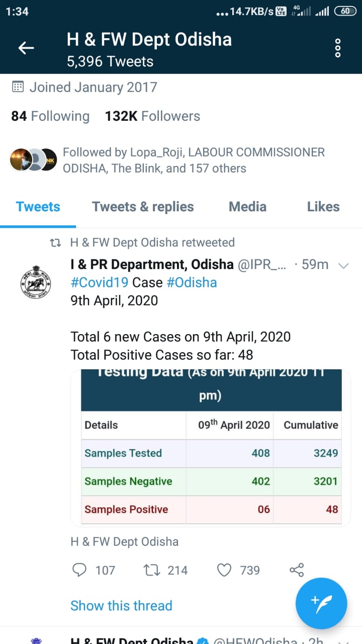Tap the reply icon with 107 replies
This screenshot has width=362, height=644.
pyautogui.click(x=80, y=570)
